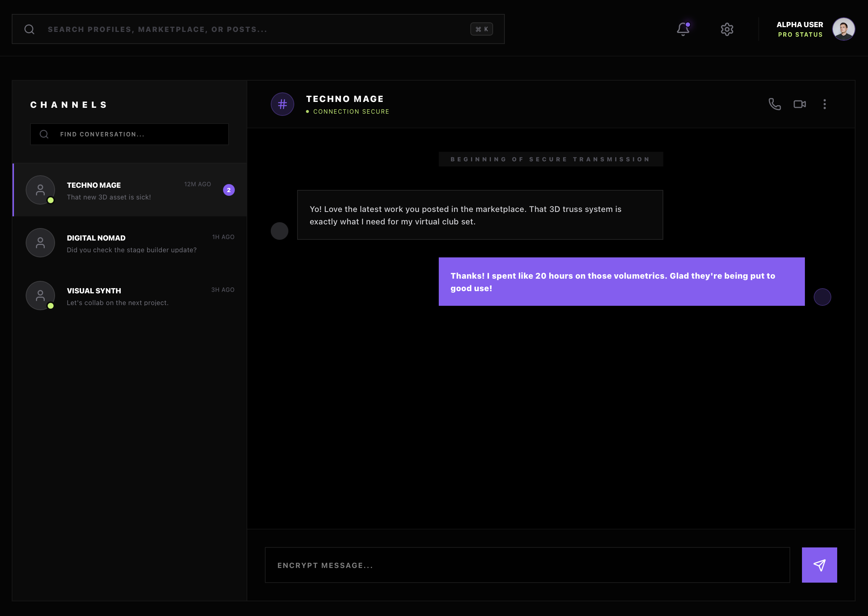Viewport: 868px width, 616px height.
Task: Open the Techno Mage conversation
Action: [x=130, y=190]
